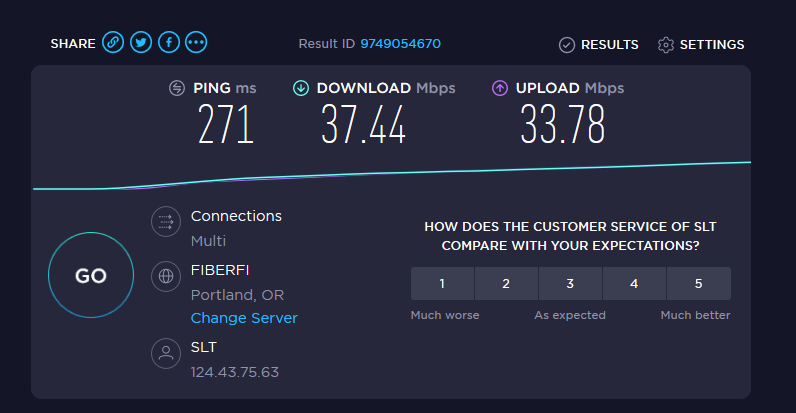Click the SLT user profile icon
796x413 pixels.
click(166, 353)
